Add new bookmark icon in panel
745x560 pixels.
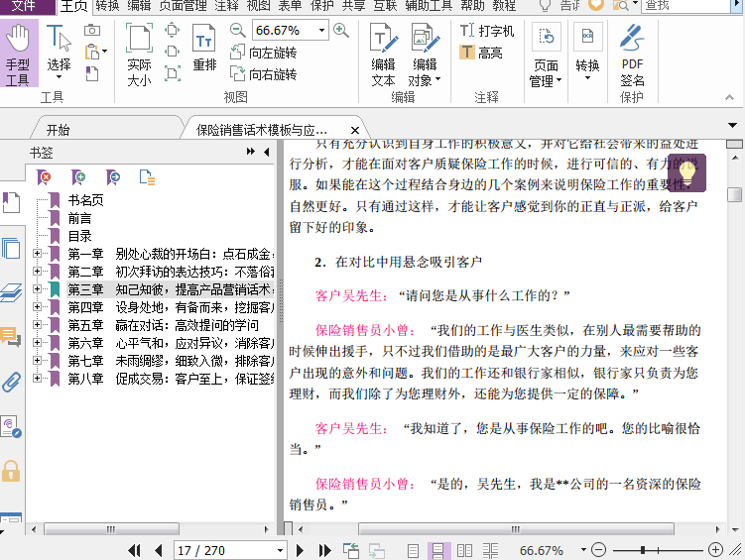tap(78, 177)
